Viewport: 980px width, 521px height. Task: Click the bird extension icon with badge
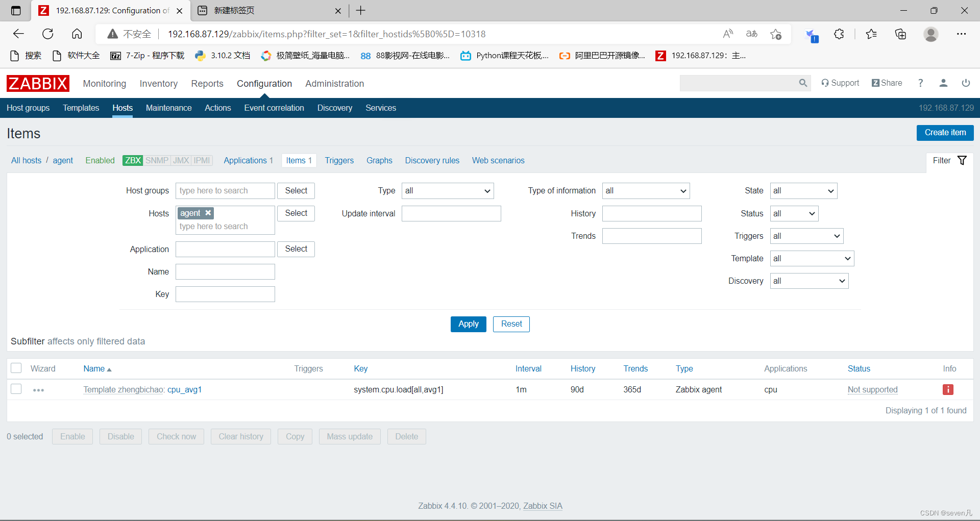(x=811, y=35)
